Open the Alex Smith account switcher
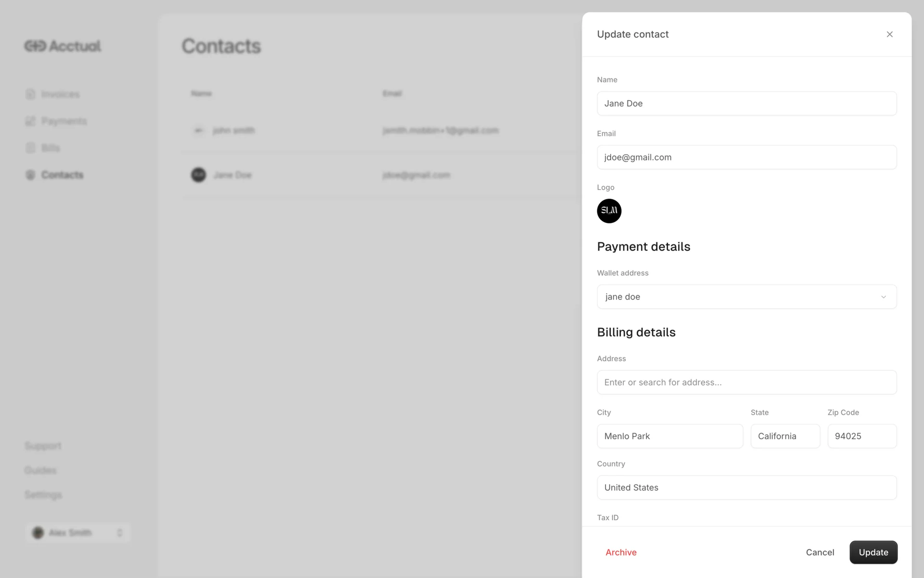 coord(77,533)
